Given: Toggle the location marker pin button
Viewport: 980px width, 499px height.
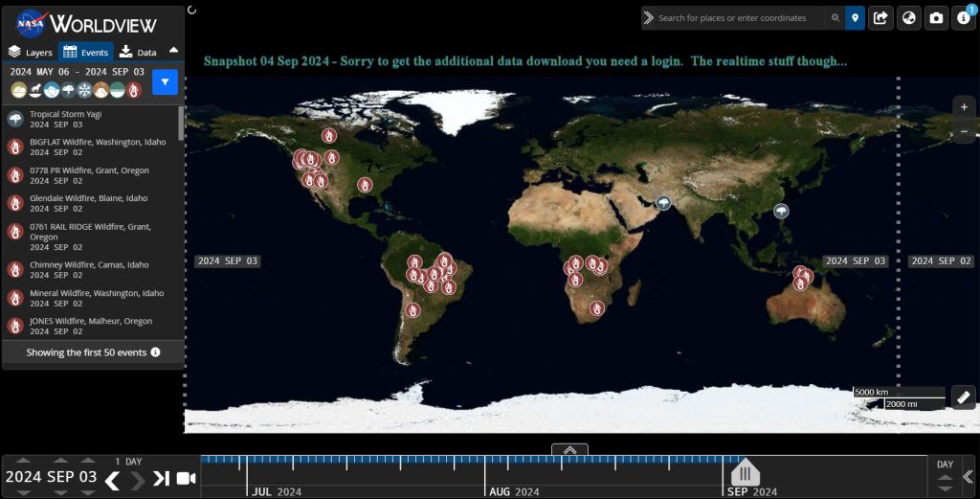Looking at the screenshot, I should (x=855, y=18).
